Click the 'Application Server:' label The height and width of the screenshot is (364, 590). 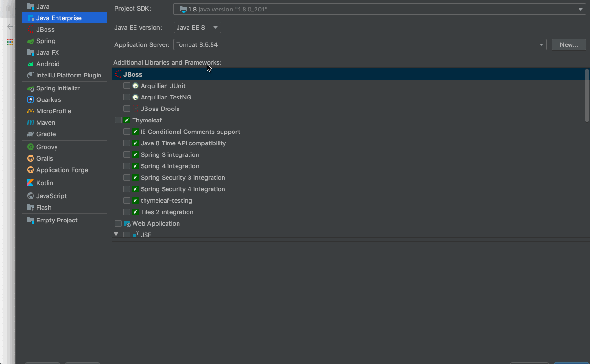(142, 45)
